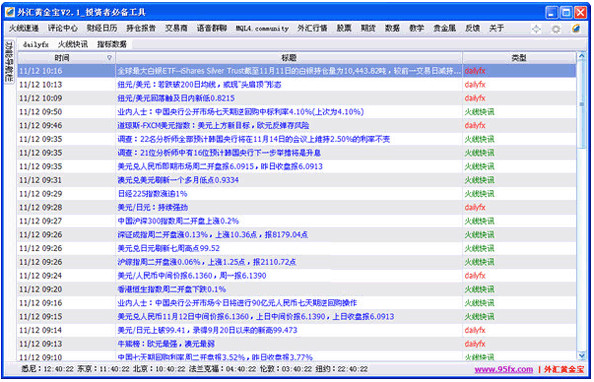The image size is (594, 382).
Task: Open the 沪综指 报2110.72点 headline
Action: click(207, 262)
